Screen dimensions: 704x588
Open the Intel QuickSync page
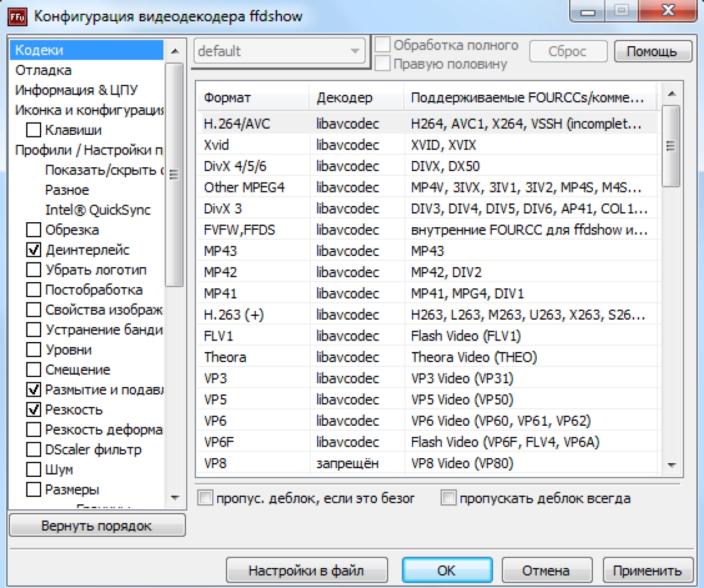pos(97,210)
